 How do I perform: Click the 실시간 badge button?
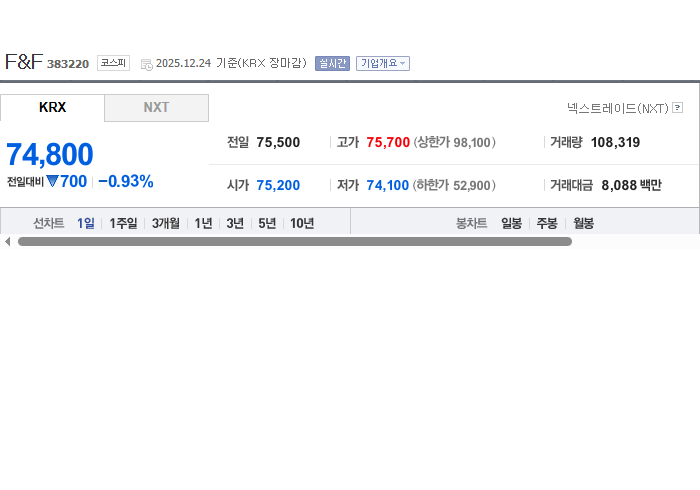(x=332, y=63)
